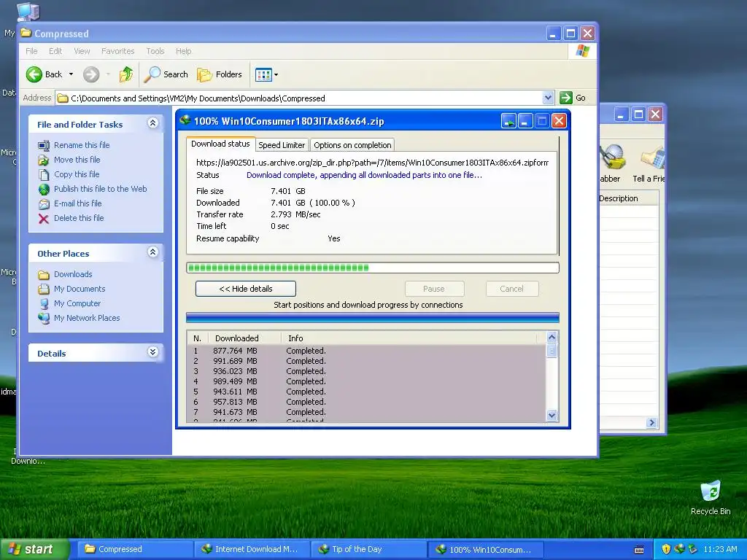This screenshot has width=747, height=560.
Task: Expand the Address bar dropdown
Action: click(548, 98)
